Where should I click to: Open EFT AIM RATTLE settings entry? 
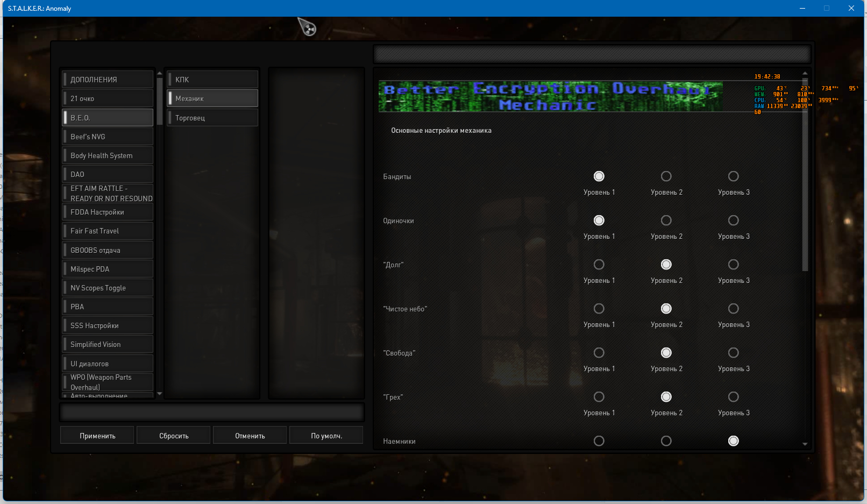point(108,193)
